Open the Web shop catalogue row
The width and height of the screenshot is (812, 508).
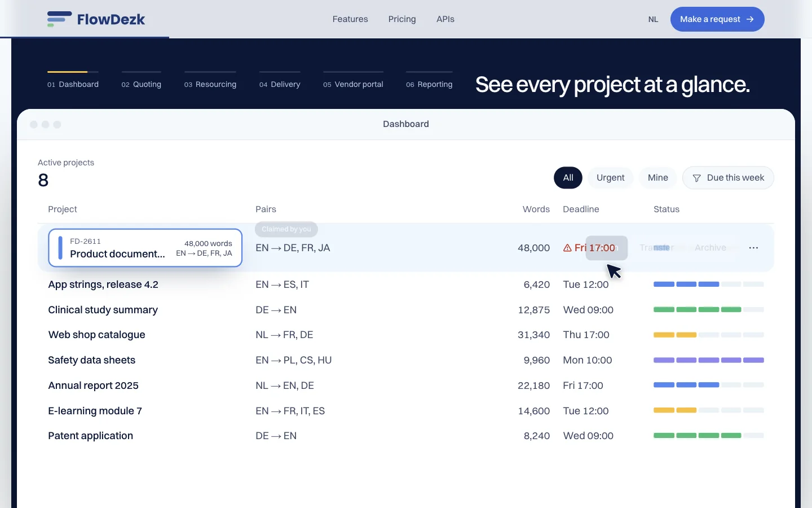coord(406,335)
